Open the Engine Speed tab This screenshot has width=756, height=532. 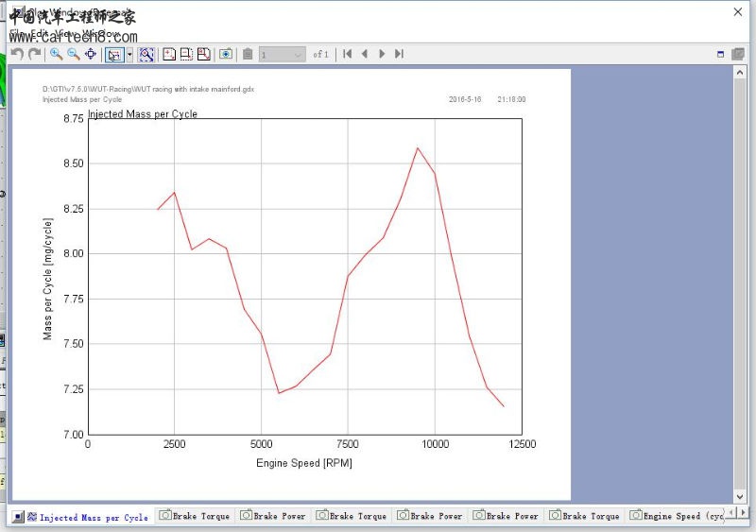pyautogui.click(x=678, y=516)
